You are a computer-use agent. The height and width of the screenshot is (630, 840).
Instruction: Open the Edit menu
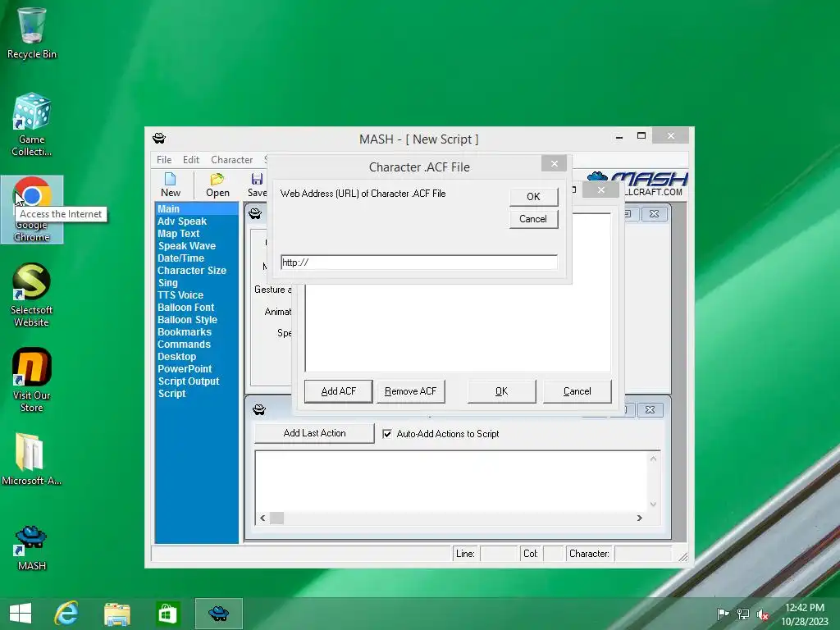(190, 160)
